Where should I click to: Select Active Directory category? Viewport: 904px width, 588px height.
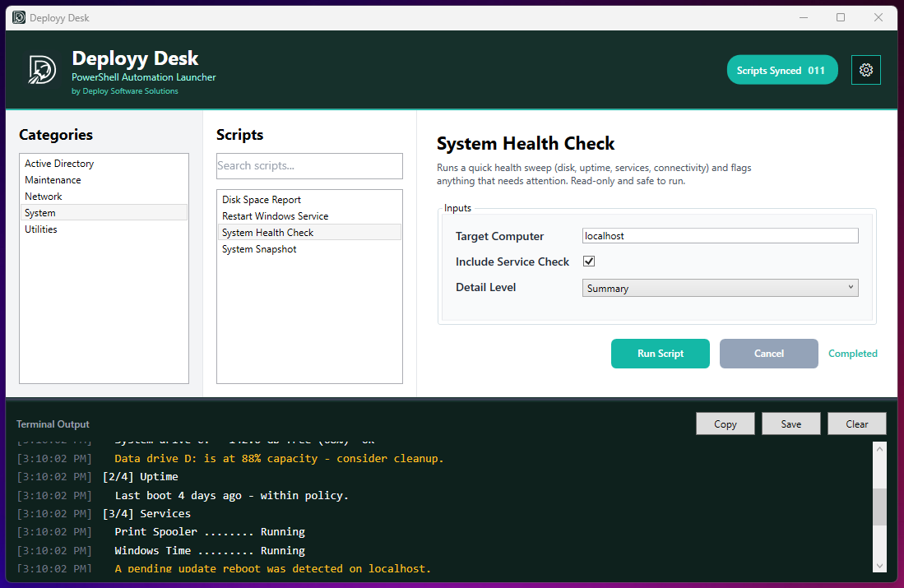pos(104,163)
